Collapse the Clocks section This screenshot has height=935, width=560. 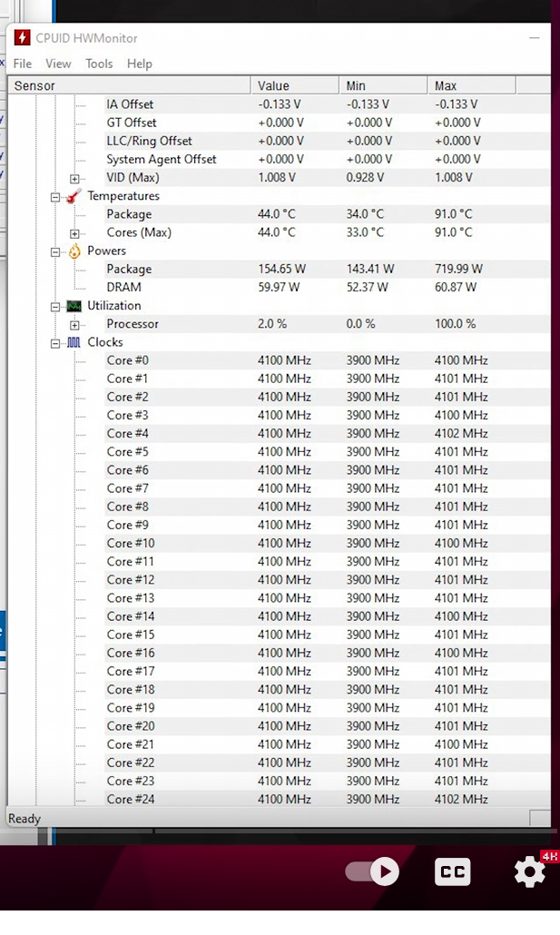[x=55, y=343]
